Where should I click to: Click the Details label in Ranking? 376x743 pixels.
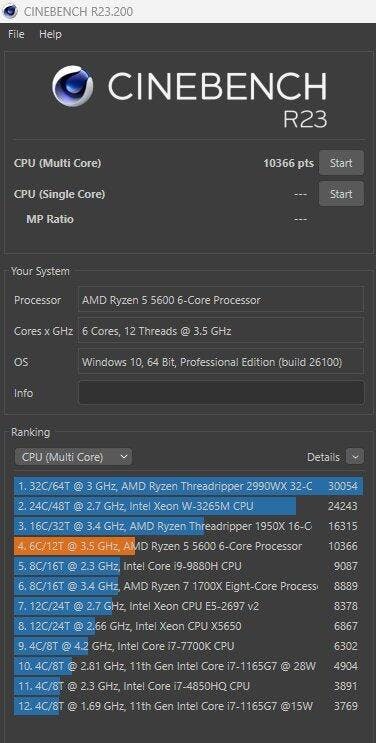(323, 457)
